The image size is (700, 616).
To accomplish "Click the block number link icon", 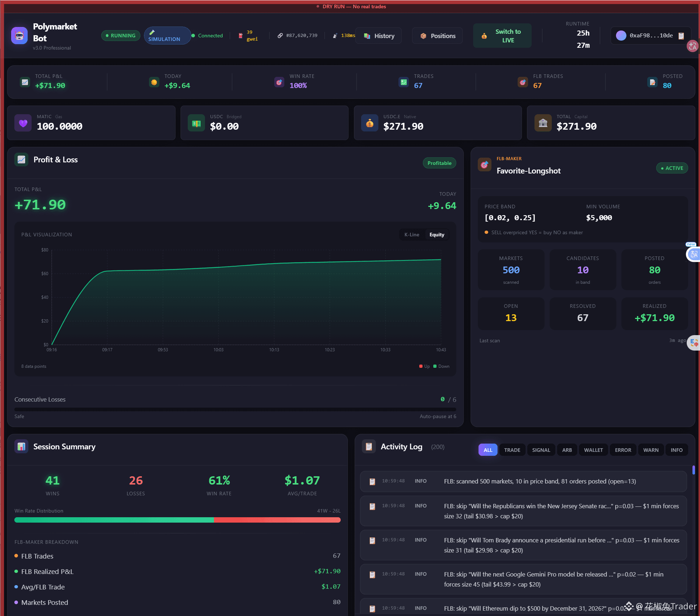I will pyautogui.click(x=280, y=36).
